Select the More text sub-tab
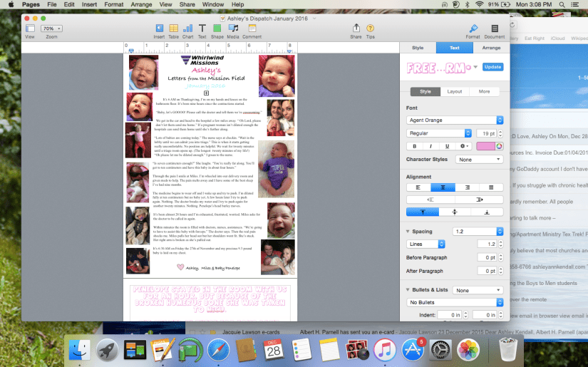This screenshot has height=367, width=588. 484,91
